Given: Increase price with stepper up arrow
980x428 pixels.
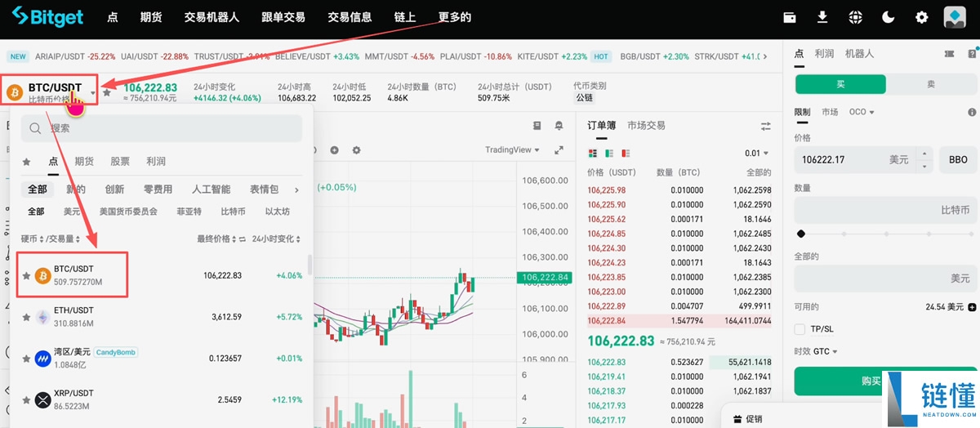Looking at the screenshot, I should coord(924,154).
